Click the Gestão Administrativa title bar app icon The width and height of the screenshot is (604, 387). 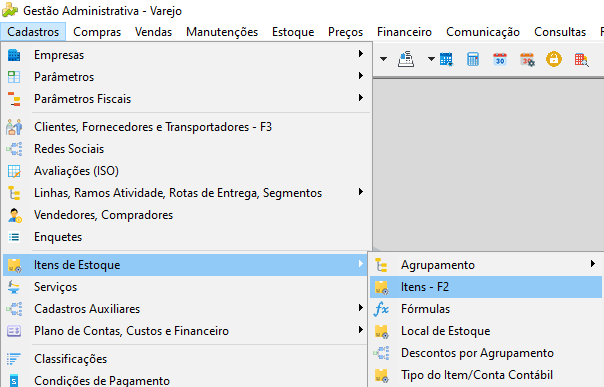10,10
